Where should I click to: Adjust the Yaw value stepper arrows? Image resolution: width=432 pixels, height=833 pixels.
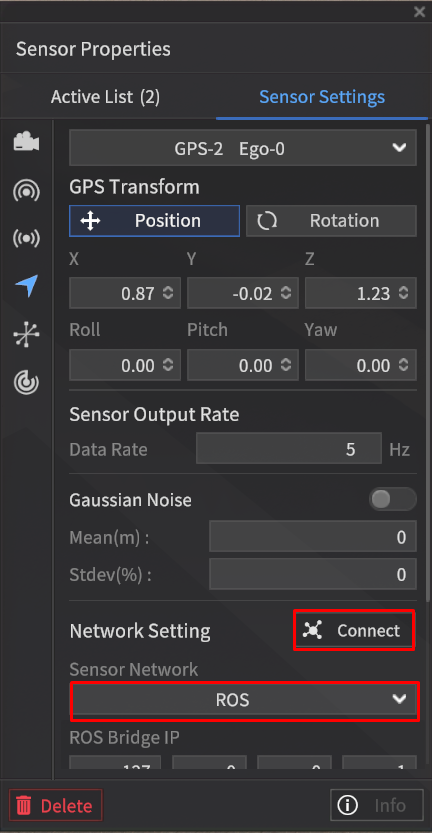(404, 366)
